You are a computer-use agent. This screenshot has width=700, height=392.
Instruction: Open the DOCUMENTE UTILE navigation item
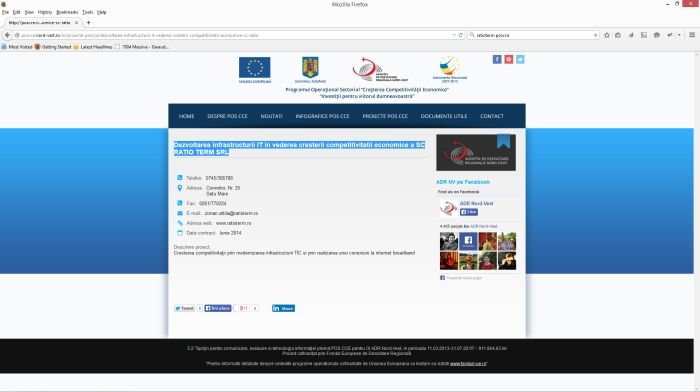444,116
